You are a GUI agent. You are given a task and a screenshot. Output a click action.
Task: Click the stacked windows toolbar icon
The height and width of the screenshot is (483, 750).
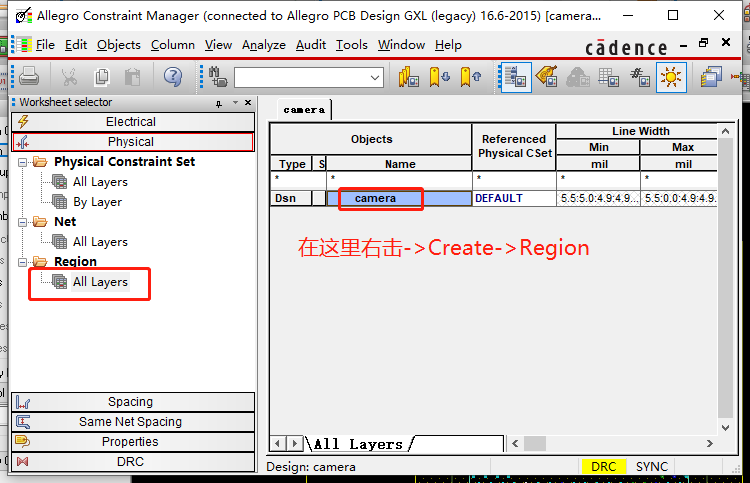(711, 77)
